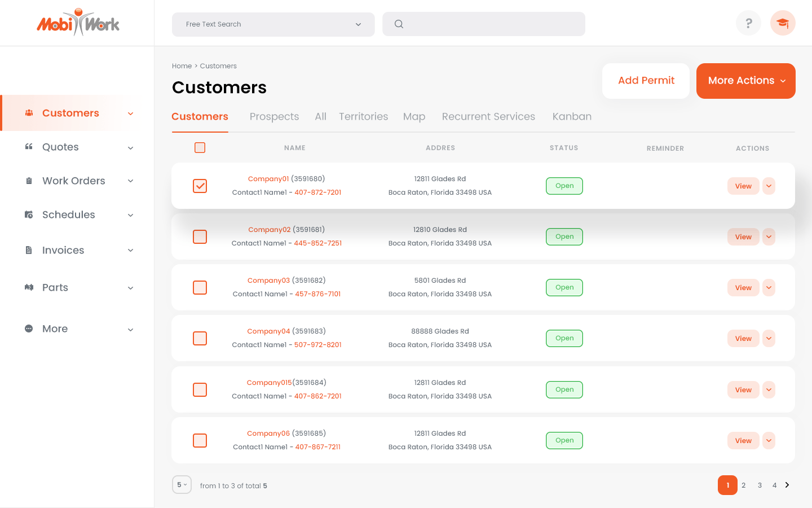812x508 pixels.
Task: Open the Company02 customer link
Action: coord(269,230)
